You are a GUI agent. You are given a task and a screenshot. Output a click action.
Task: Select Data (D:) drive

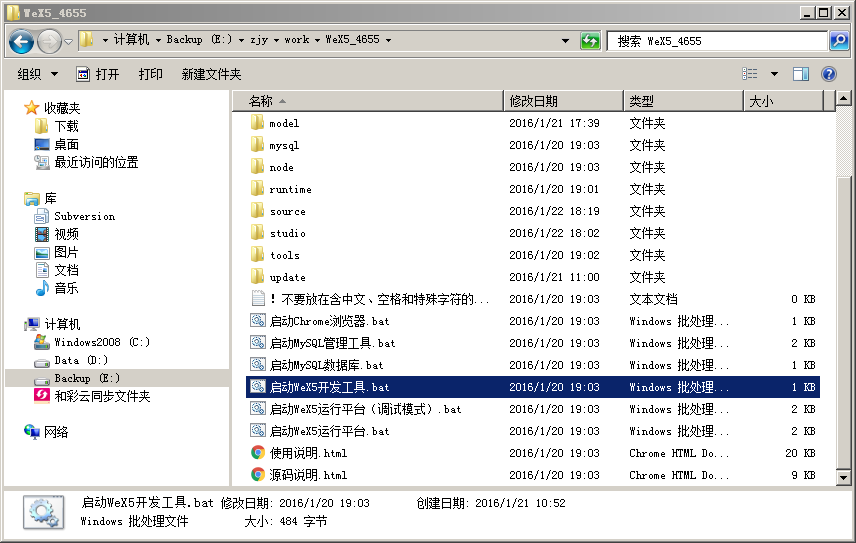(71, 360)
